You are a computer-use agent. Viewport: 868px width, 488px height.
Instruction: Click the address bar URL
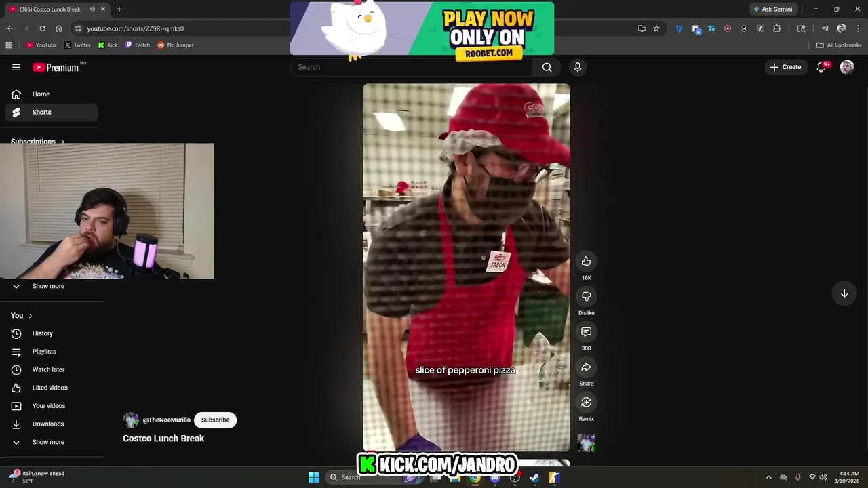point(135,28)
